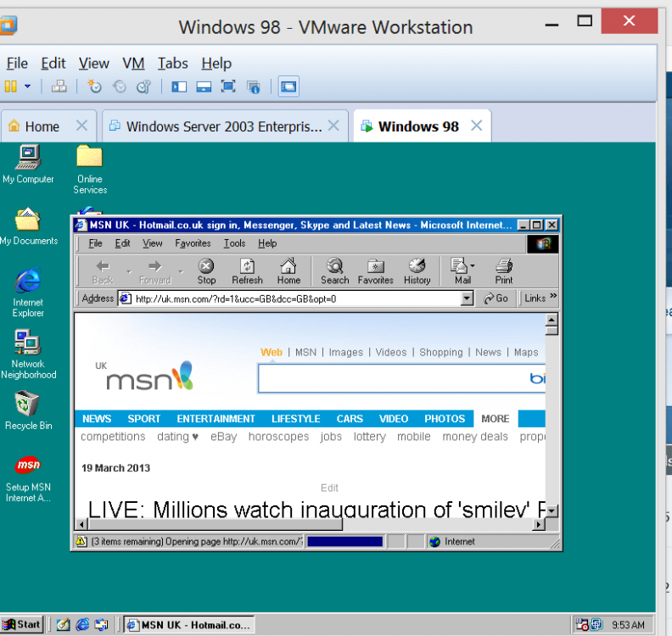
Task: Click IE Stop button
Action: [206, 271]
